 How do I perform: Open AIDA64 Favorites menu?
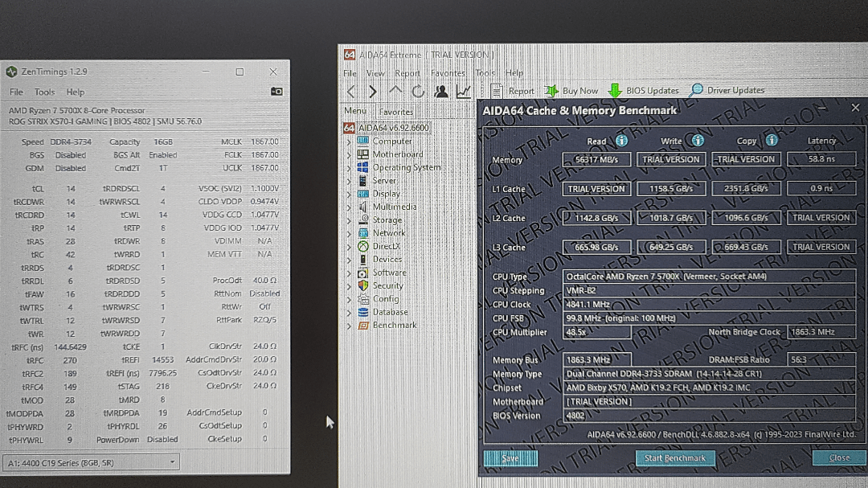coord(448,73)
